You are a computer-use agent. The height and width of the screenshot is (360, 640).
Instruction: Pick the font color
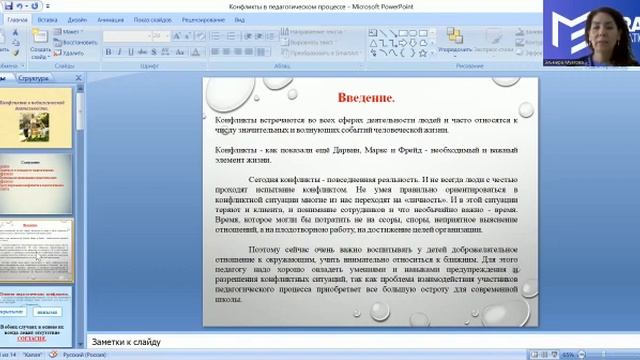pyautogui.click(x=196, y=52)
